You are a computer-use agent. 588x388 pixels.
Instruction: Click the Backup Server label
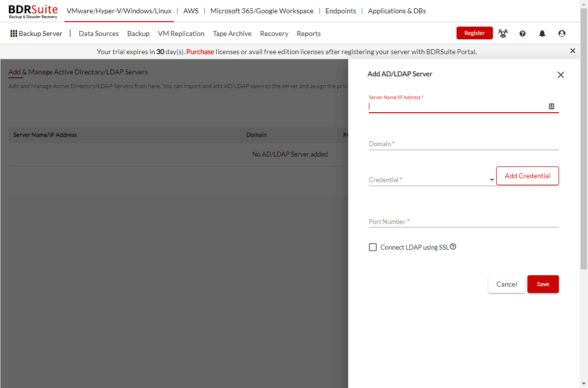click(x=40, y=33)
